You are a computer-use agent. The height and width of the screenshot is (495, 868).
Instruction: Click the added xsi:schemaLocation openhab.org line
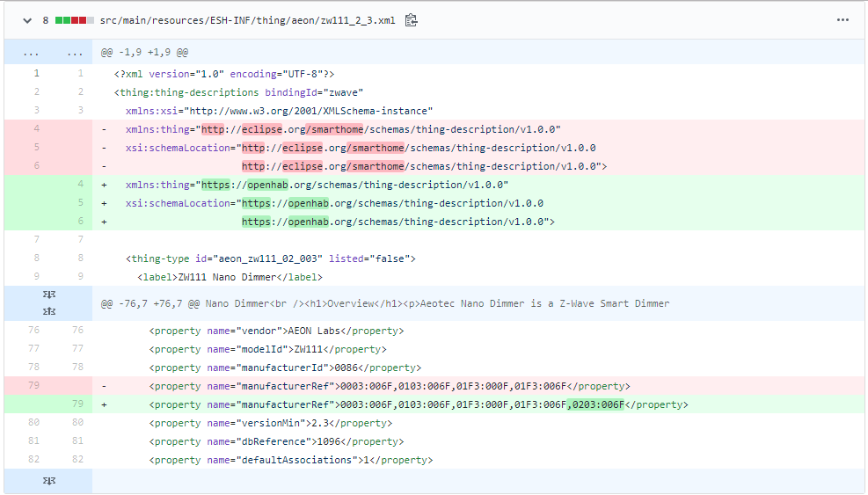[x=334, y=203]
